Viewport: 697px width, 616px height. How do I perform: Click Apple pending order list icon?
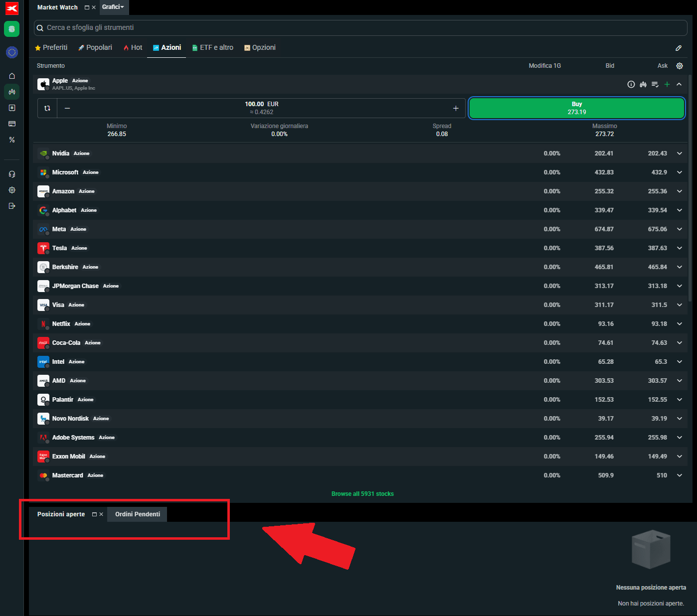(655, 84)
